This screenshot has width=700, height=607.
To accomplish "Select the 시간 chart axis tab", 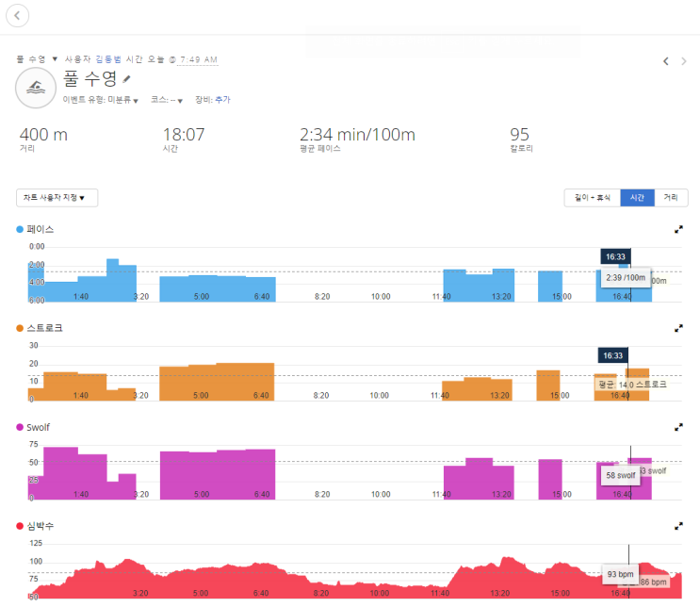I will (x=637, y=198).
